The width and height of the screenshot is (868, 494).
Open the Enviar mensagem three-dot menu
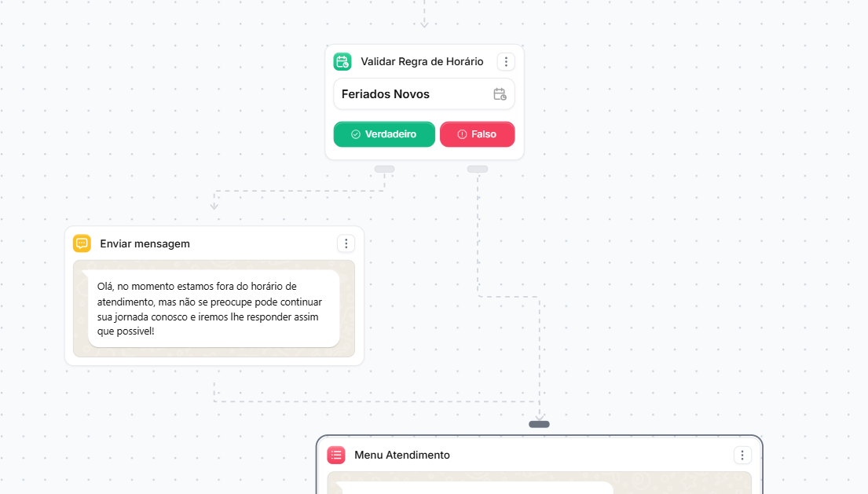tap(346, 243)
